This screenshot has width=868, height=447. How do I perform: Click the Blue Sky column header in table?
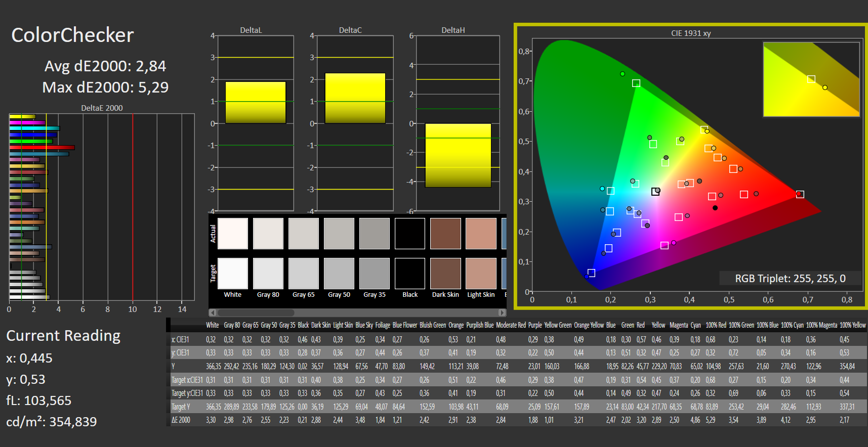tap(364, 325)
